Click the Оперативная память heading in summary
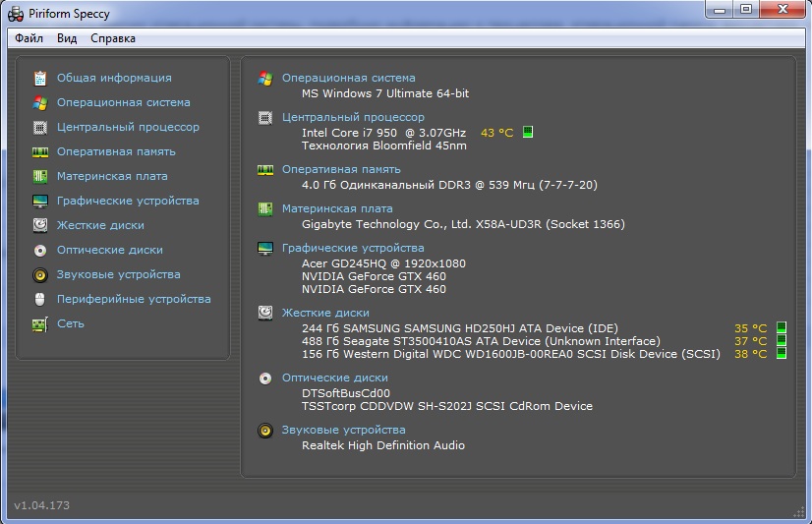 coord(341,169)
